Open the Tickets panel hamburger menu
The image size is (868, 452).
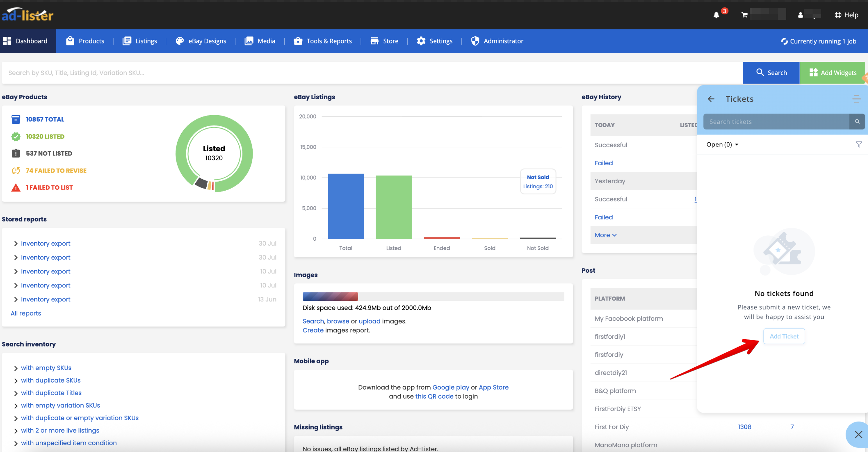856,99
